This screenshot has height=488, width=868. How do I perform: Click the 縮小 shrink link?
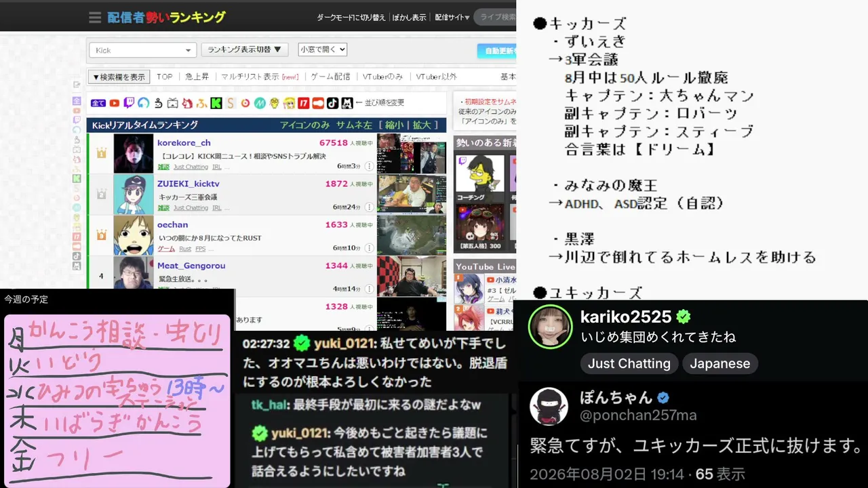[395, 125]
